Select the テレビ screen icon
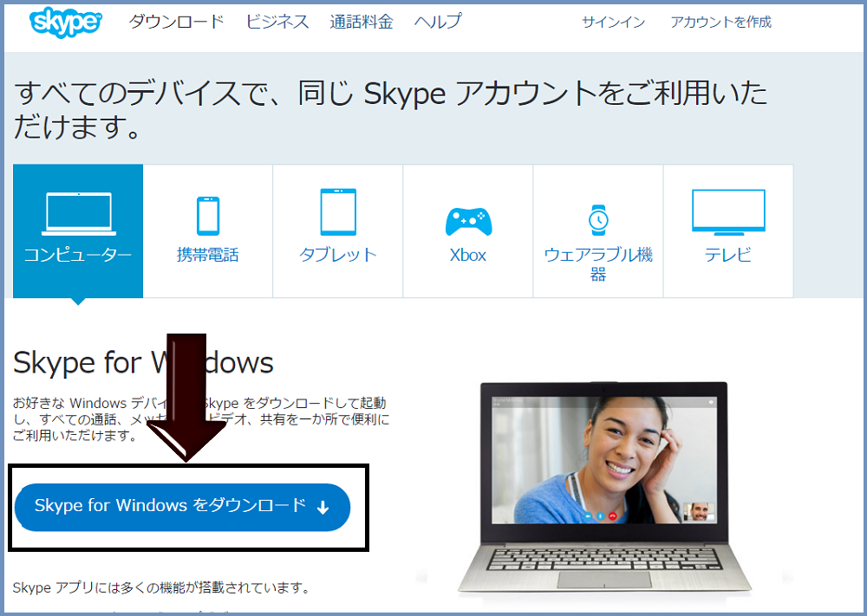Image resolution: width=867 pixels, height=616 pixels. pos(728,213)
